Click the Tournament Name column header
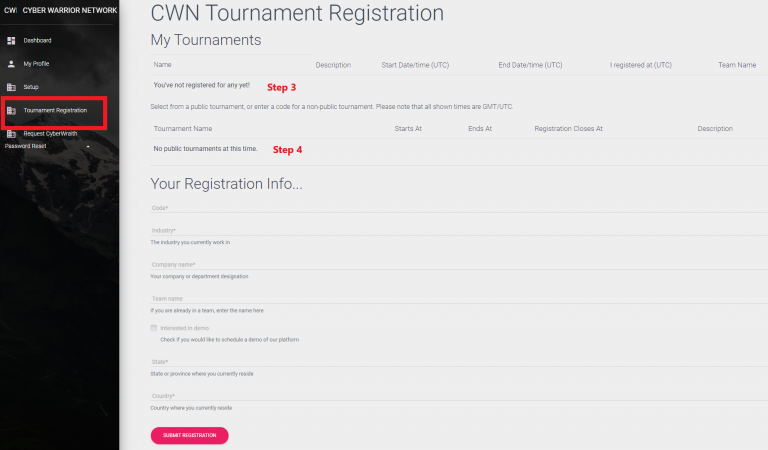Screen dimensions: 768x450 pyautogui.click(x=183, y=129)
